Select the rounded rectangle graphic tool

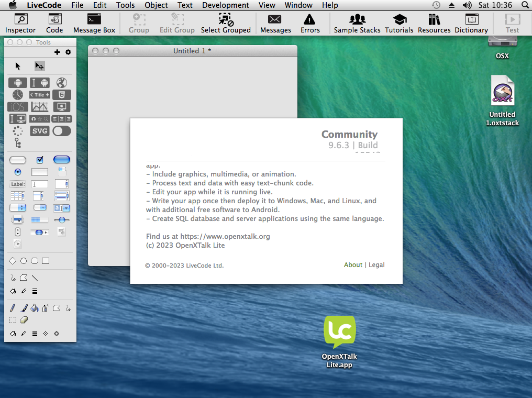pos(35,261)
